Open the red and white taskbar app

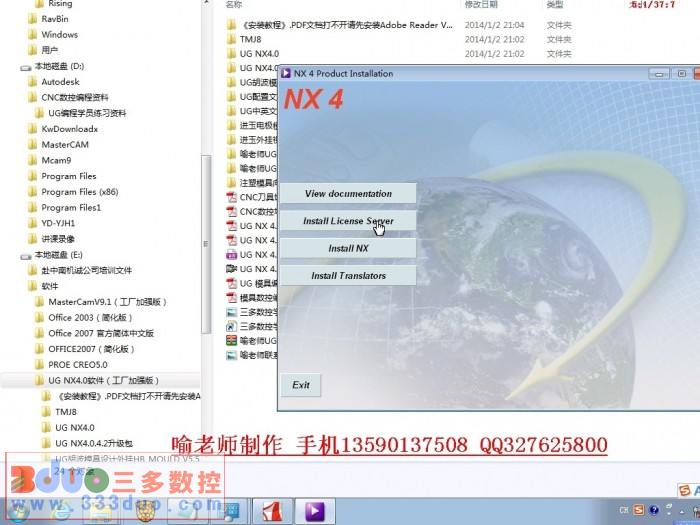click(x=273, y=512)
